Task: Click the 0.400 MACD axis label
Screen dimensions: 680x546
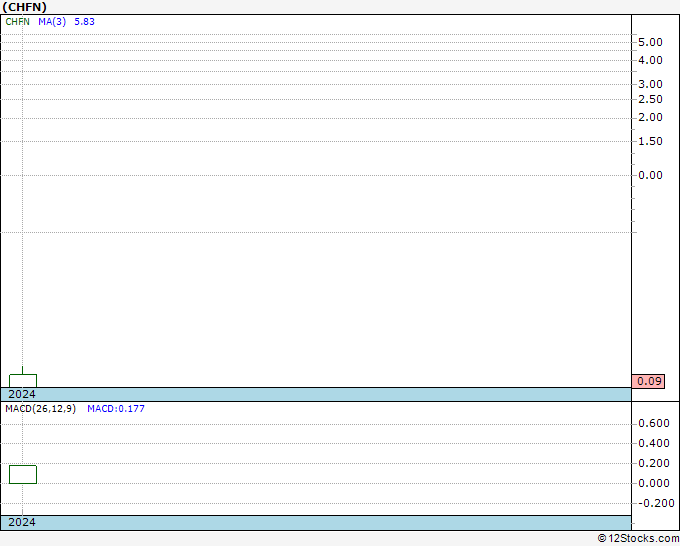Action: (x=654, y=443)
